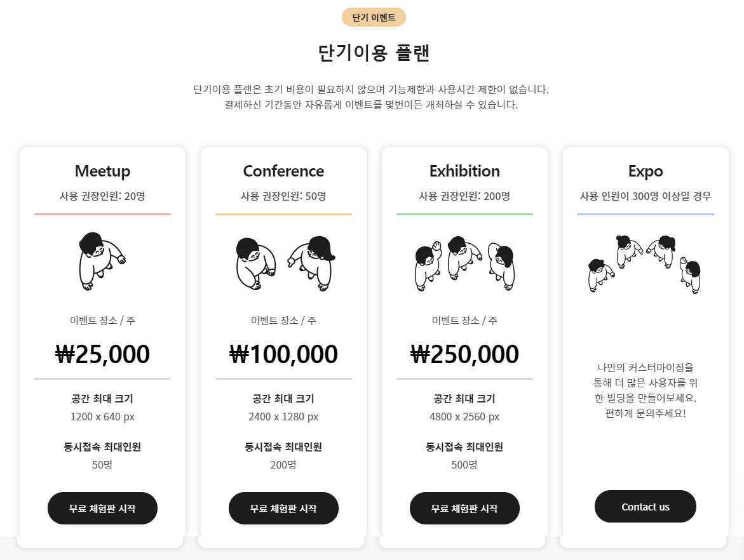Select the Expo plan title
Screen dimensions: 744x560
pos(646,171)
